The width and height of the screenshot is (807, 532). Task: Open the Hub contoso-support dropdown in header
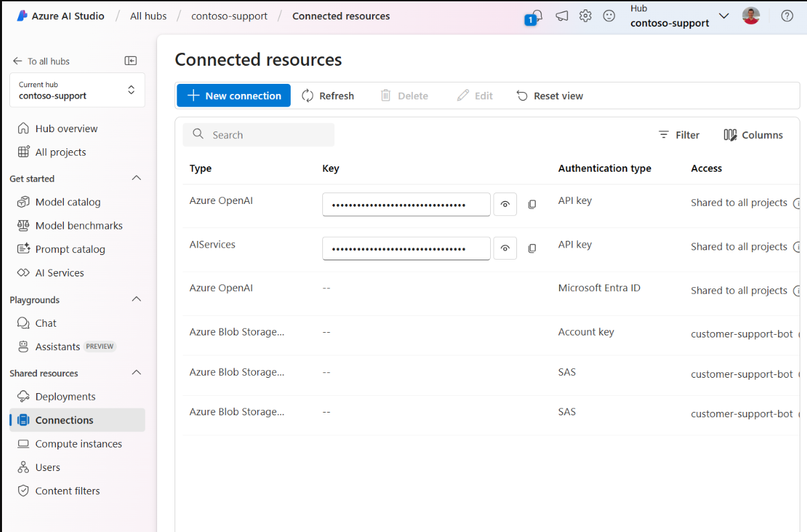click(679, 16)
